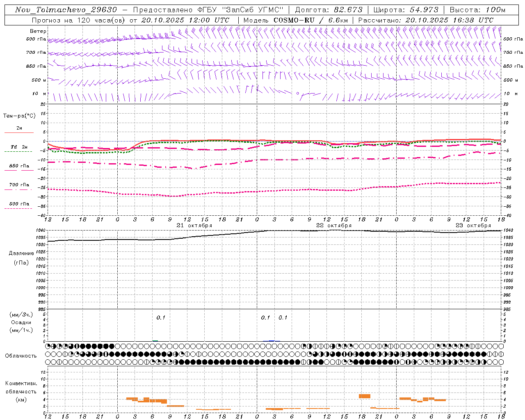Screen dimensions: 525x420
Task: Click the Конвективн. облачность label
Action: 21,388
